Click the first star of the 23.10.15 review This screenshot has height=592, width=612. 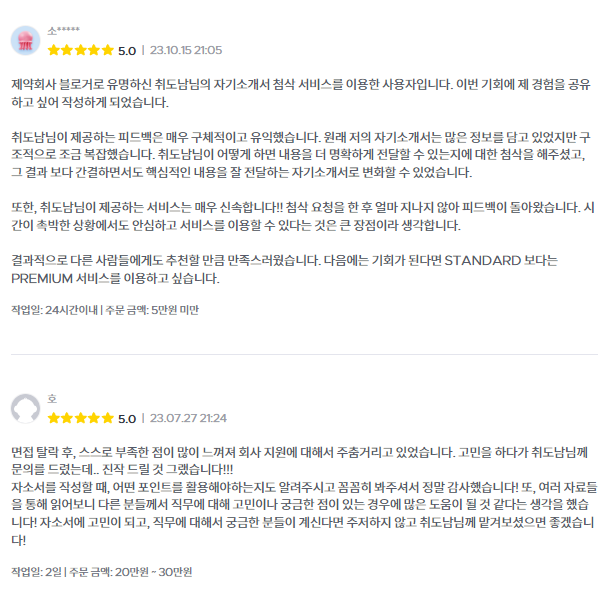(53, 50)
